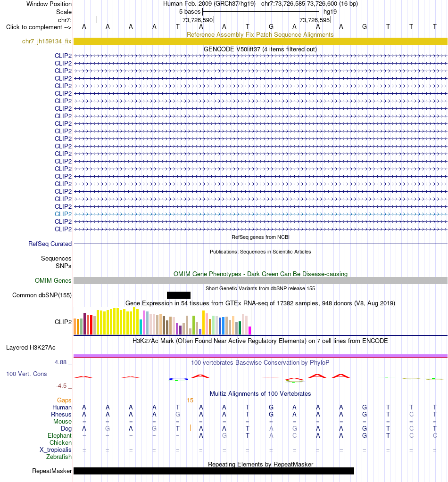
Task: Click the chr7:73,726,585-73,726,600 (16 bp) coordinates
Action: pyautogui.click(x=309, y=4)
